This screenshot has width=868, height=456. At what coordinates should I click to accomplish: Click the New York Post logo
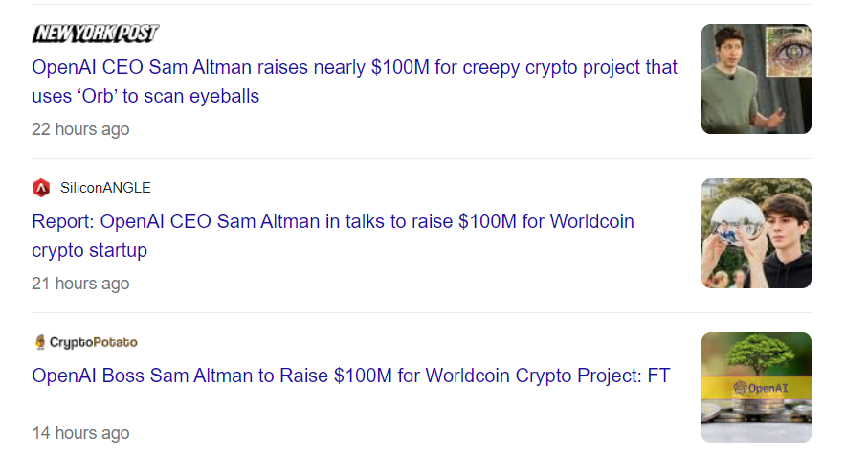[x=95, y=34]
